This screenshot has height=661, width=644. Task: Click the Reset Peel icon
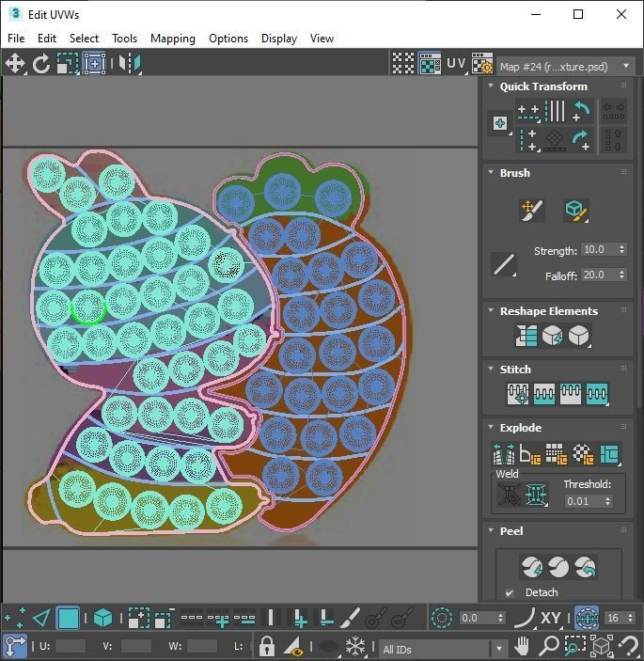[x=585, y=567]
